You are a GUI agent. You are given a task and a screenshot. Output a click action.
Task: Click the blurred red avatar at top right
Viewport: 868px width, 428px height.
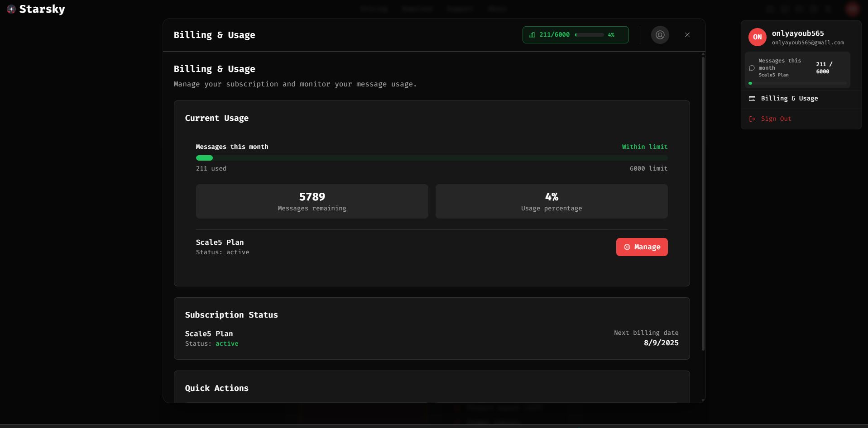pos(852,9)
